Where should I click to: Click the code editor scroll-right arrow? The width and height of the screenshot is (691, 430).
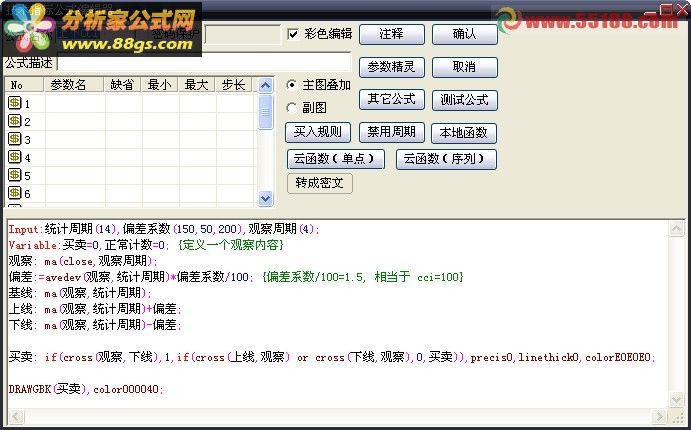659,416
